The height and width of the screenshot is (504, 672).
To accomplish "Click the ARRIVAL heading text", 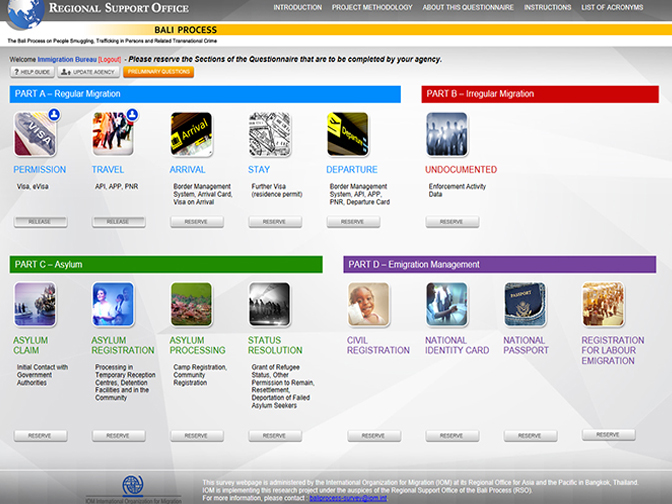I will point(187,170).
